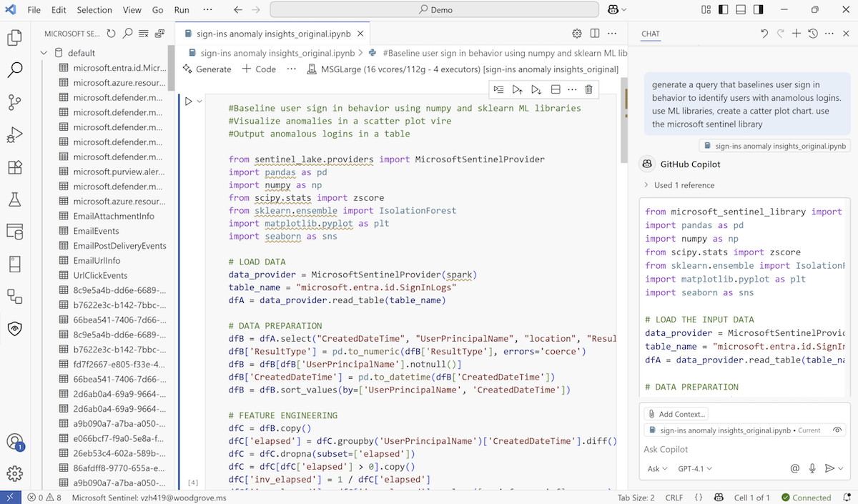Image resolution: width=858 pixels, height=504 pixels.
Task: Split the cell from the cell toolbar
Action: coord(556,89)
